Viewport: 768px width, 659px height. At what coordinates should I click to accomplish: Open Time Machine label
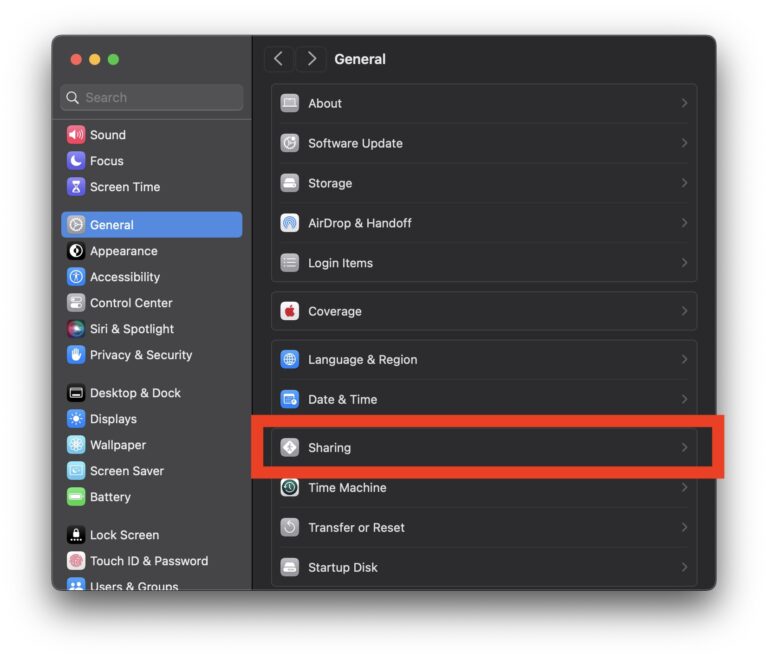click(x=347, y=488)
